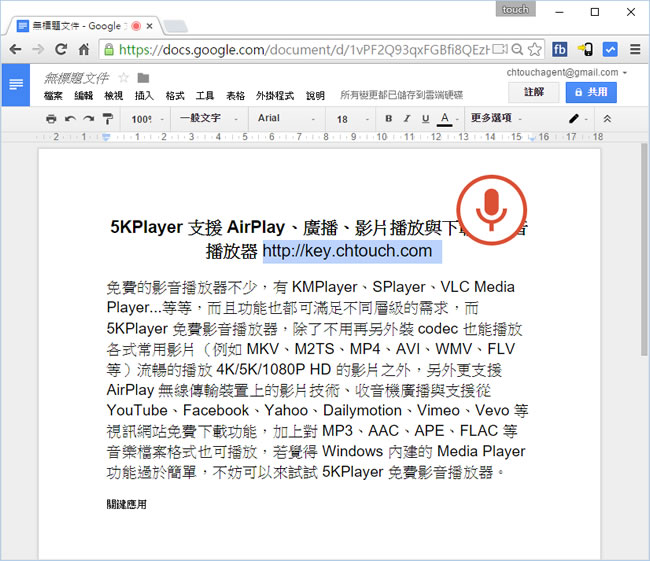The image size is (650, 561).
Task: Click the zoom magnifier in address bar
Action: tap(517, 49)
